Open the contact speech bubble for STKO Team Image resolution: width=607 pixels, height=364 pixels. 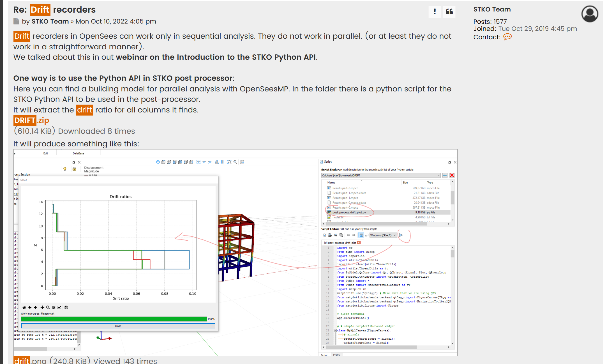tap(507, 37)
